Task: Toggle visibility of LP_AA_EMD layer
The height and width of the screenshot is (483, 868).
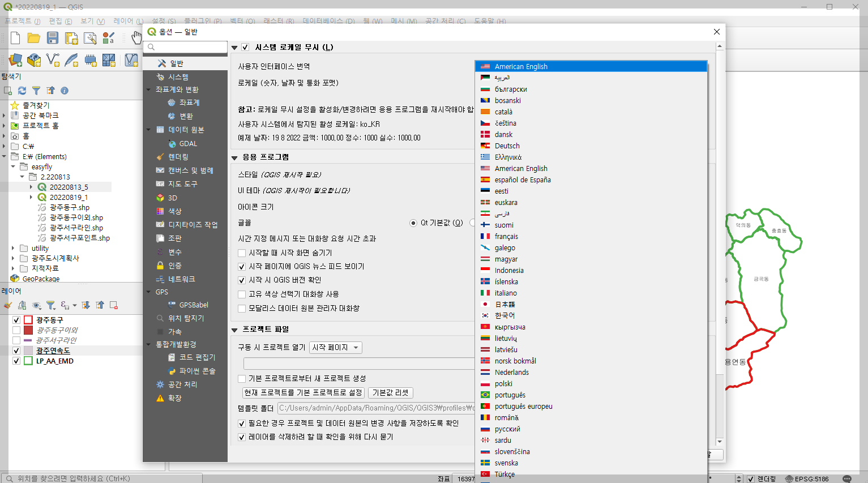Action: tap(16, 361)
